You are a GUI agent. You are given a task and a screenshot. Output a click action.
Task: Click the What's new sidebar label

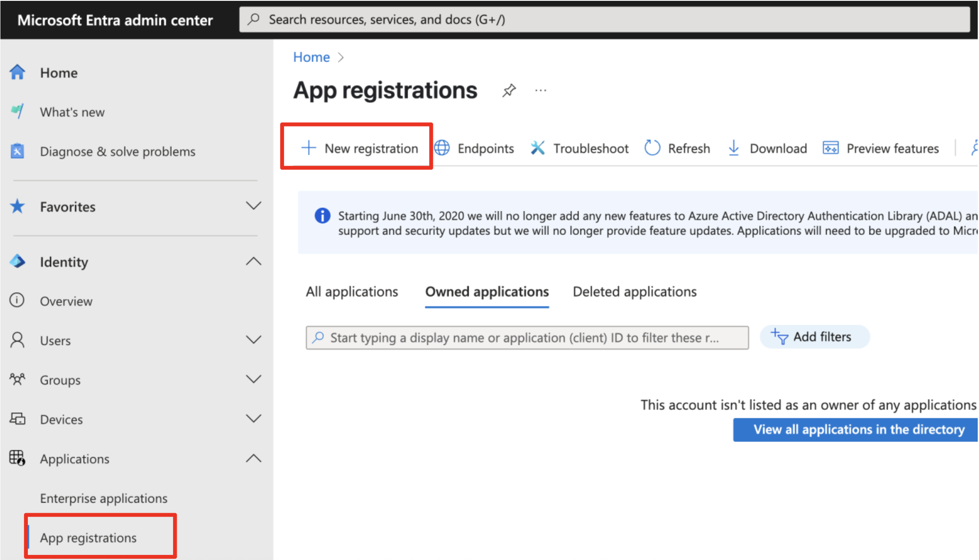[x=72, y=112]
